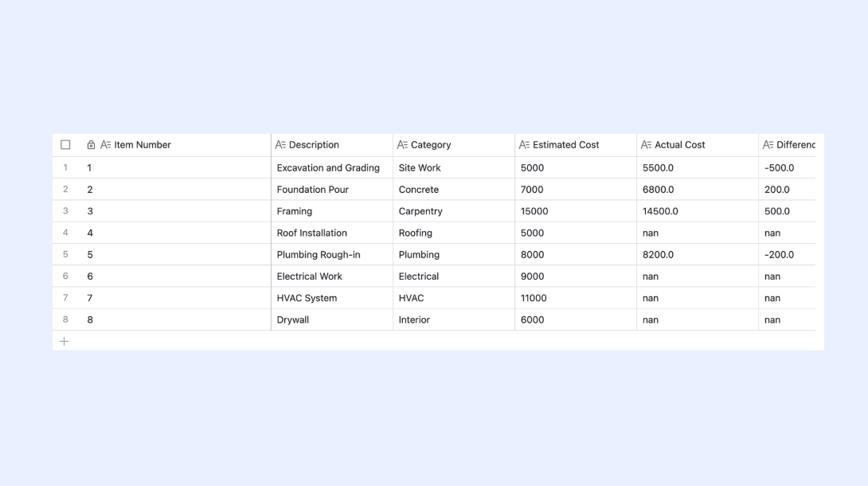Select the Actual Cost column header

[698, 145]
